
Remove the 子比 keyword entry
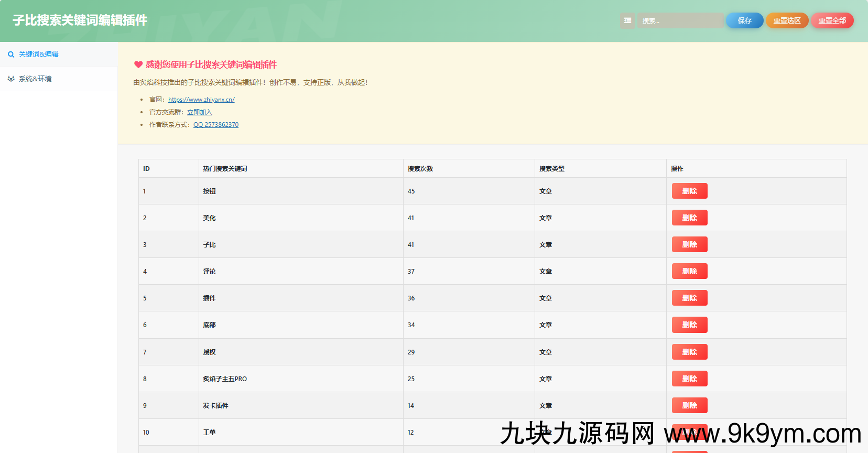[x=689, y=244]
